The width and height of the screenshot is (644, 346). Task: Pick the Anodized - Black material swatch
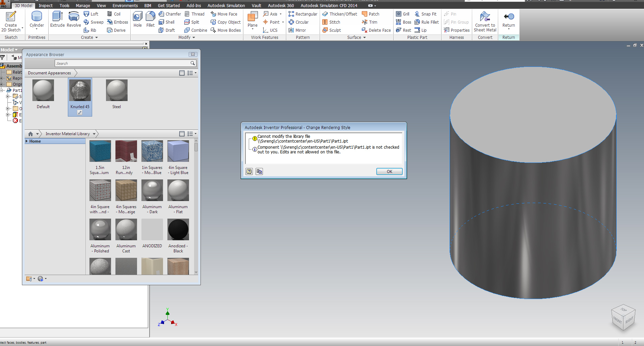178,230
